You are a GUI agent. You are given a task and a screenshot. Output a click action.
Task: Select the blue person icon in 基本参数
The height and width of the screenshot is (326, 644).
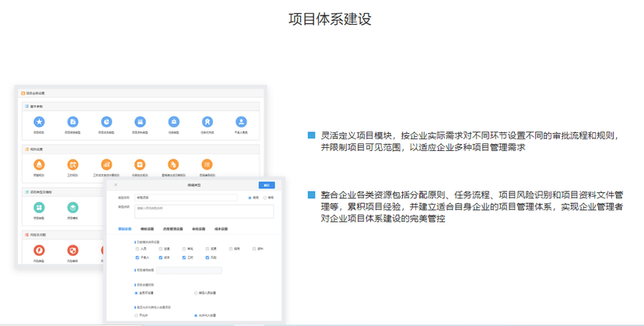coord(241,122)
